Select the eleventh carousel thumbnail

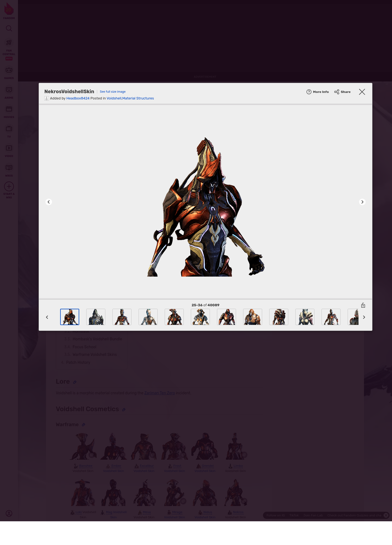pyautogui.click(x=331, y=317)
